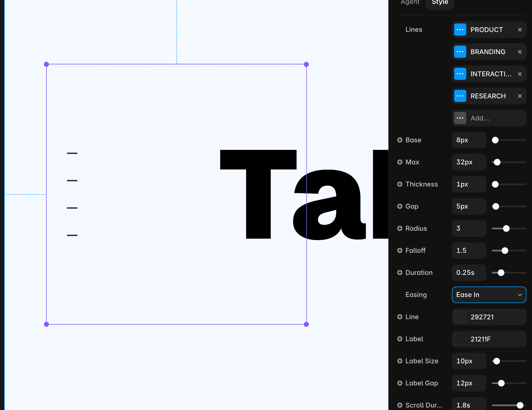Open the Label color swatch 21211F
Image resolution: width=532 pixels, height=410 pixels.
coord(460,339)
